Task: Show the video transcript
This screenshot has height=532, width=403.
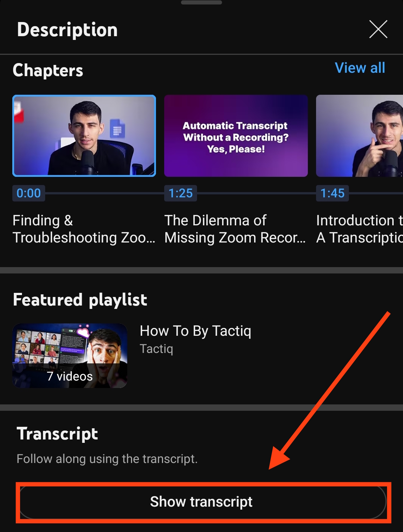Action: [x=201, y=502]
